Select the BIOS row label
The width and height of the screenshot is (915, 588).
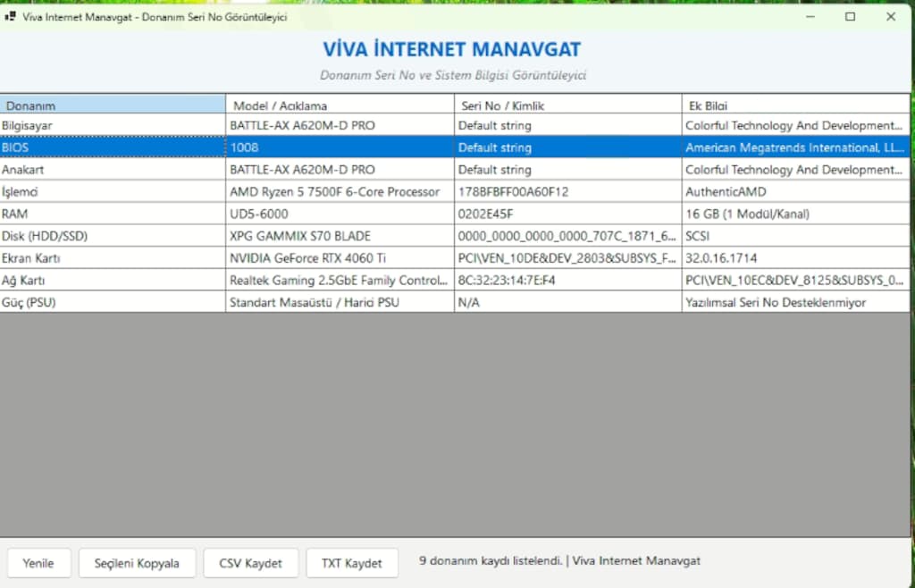(113, 147)
